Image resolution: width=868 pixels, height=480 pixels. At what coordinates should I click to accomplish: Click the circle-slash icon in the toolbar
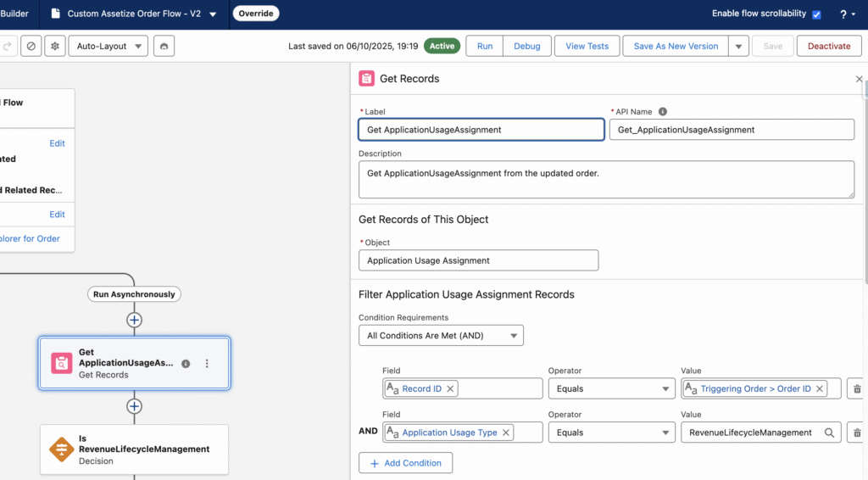31,46
